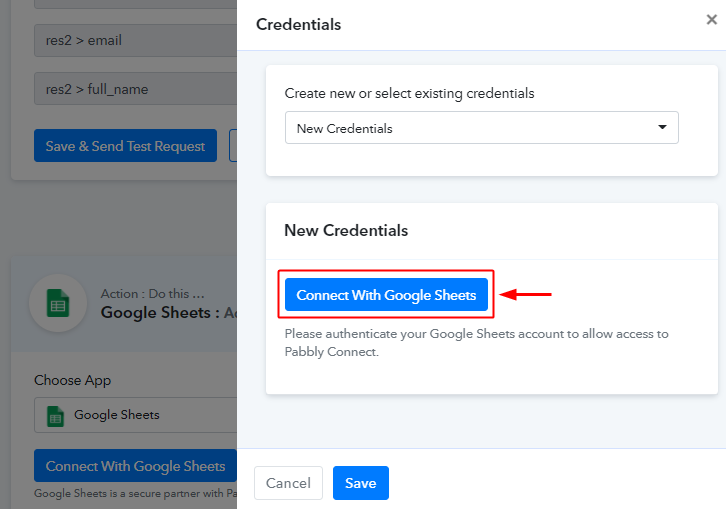The image size is (726, 509).
Task: Click 'Google Sheets is a secure partner' note
Action: tap(136, 493)
